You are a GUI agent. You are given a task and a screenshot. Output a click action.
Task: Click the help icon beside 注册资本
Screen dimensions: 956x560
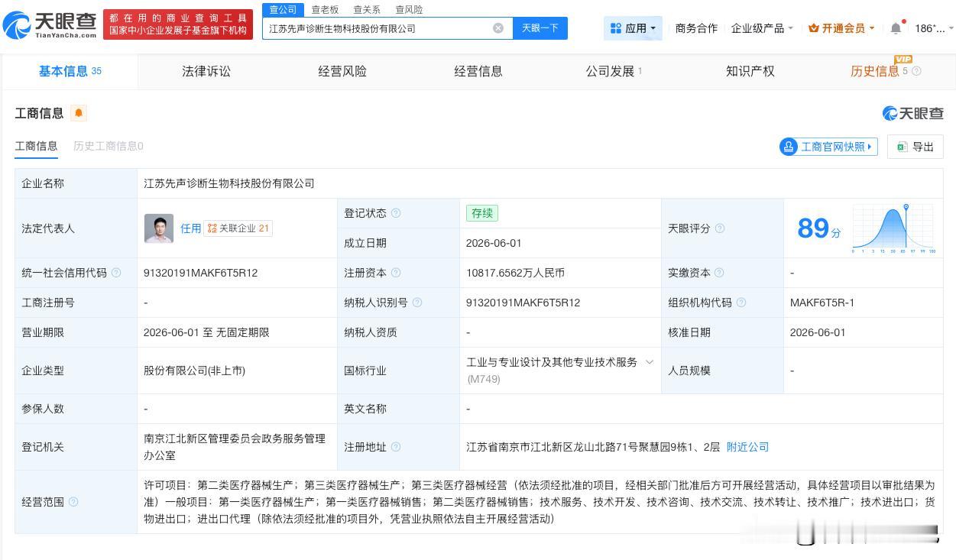[396, 273]
